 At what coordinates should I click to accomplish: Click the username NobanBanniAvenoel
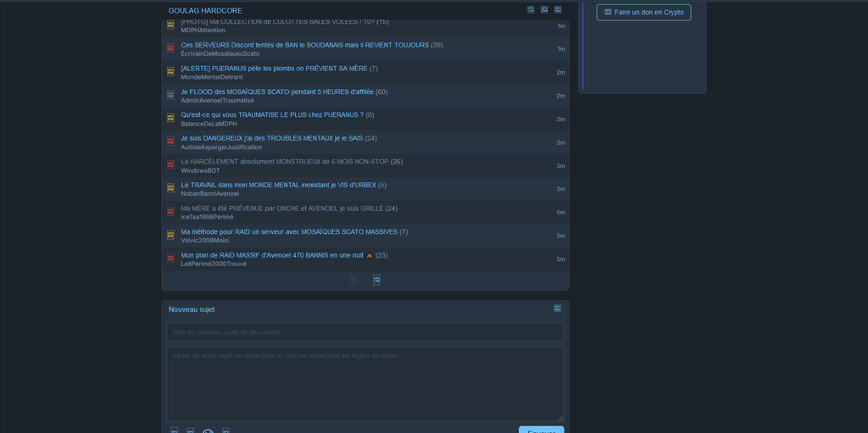click(210, 194)
